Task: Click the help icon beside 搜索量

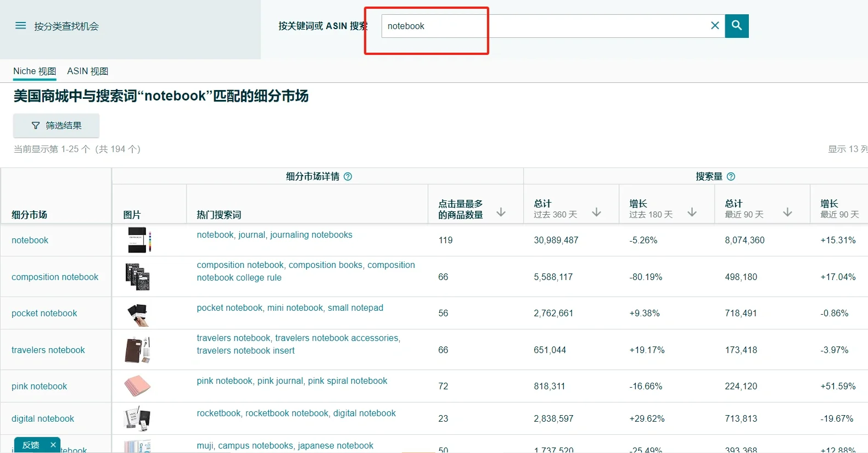Action: [x=731, y=176]
